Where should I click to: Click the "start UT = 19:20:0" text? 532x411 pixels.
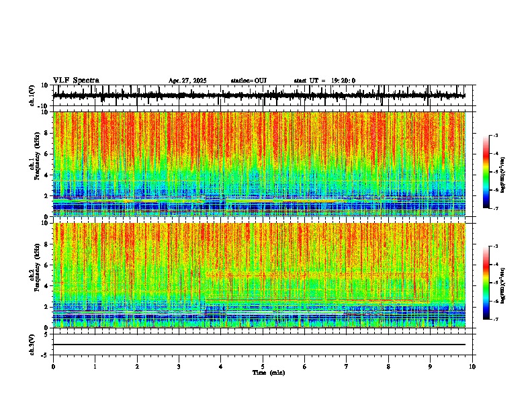click(x=324, y=81)
